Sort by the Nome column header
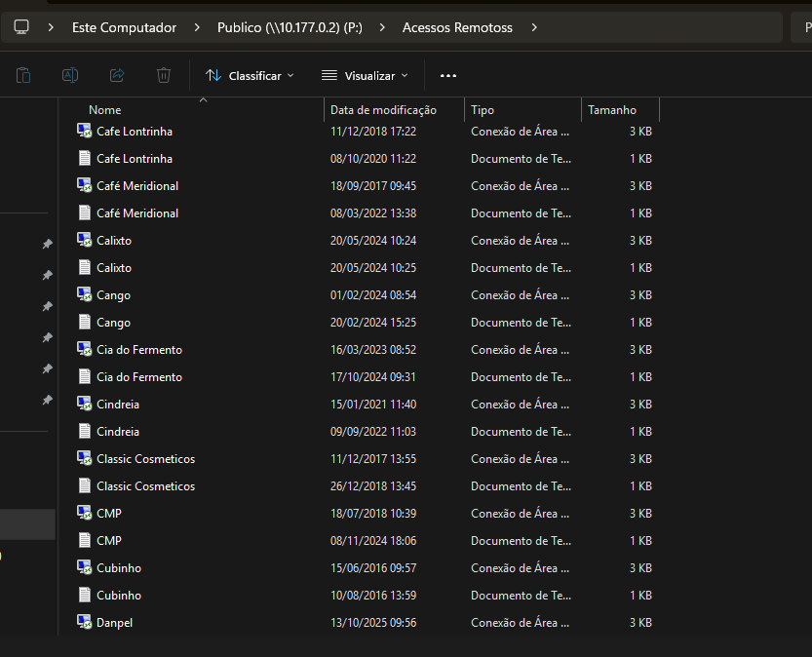Screen dimensions: 812x657 (x=104, y=110)
